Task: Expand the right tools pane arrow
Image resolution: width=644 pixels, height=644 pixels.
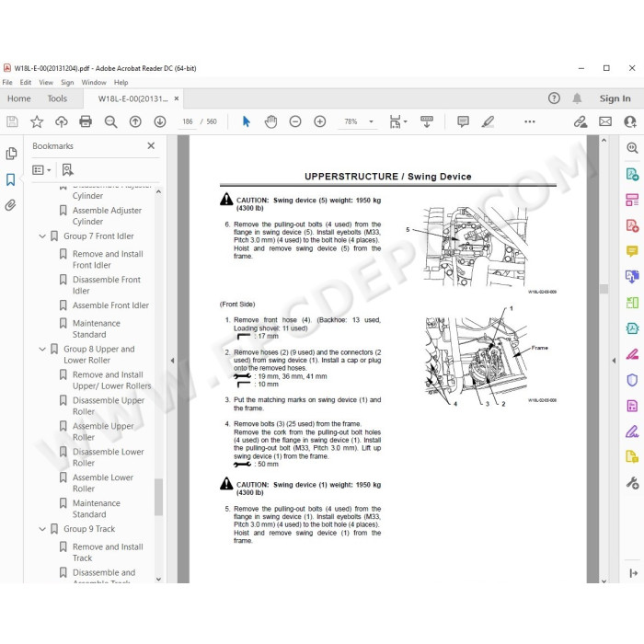Action: coord(614,361)
